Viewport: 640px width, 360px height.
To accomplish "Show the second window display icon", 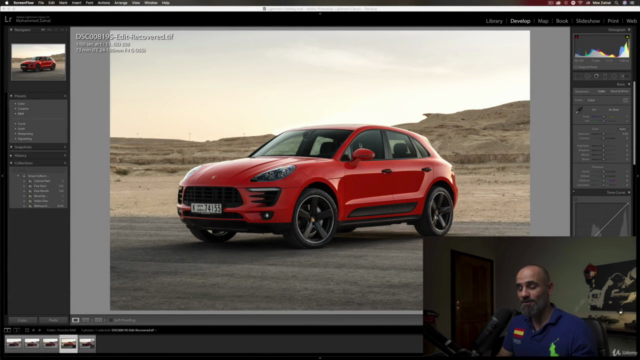I will [17, 330].
